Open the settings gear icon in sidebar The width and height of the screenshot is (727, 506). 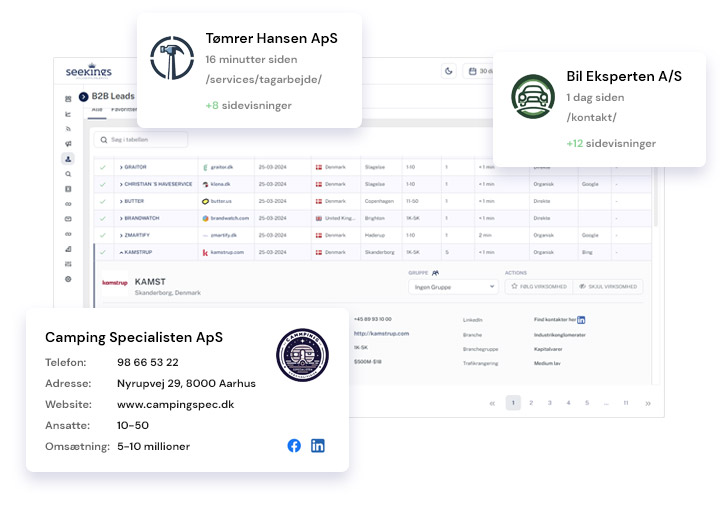(68, 279)
